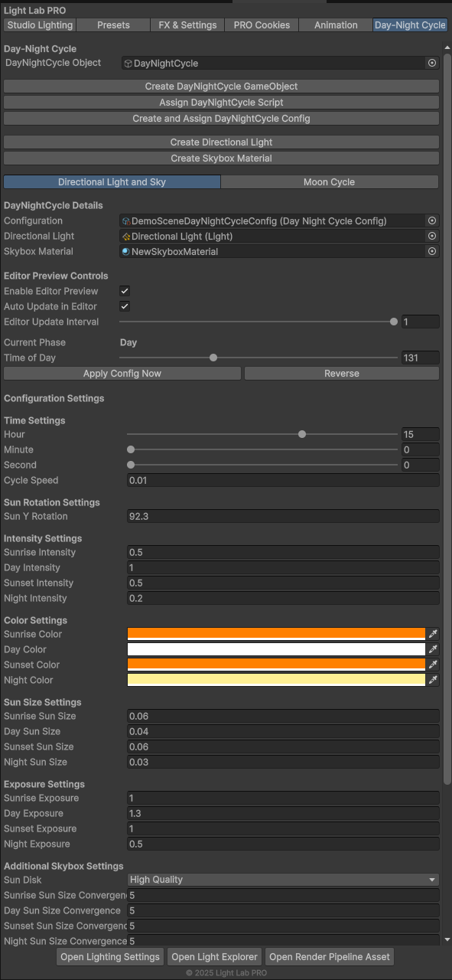Click the Cycle Speed input field
452x980 pixels.
point(283,480)
